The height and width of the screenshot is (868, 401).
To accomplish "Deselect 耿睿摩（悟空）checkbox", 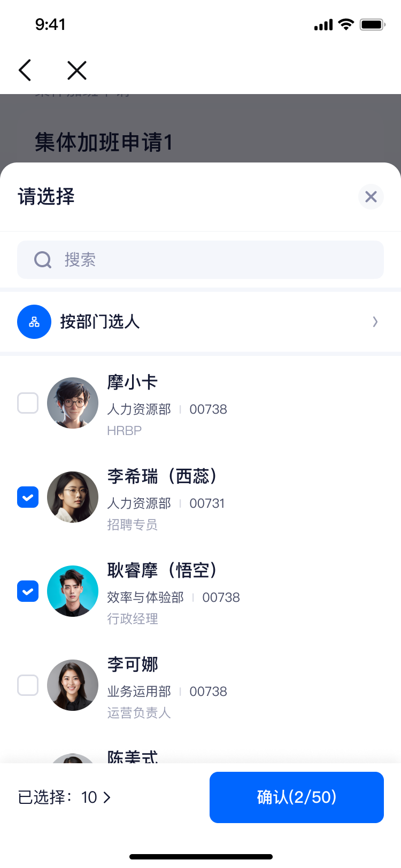I will (28, 591).
